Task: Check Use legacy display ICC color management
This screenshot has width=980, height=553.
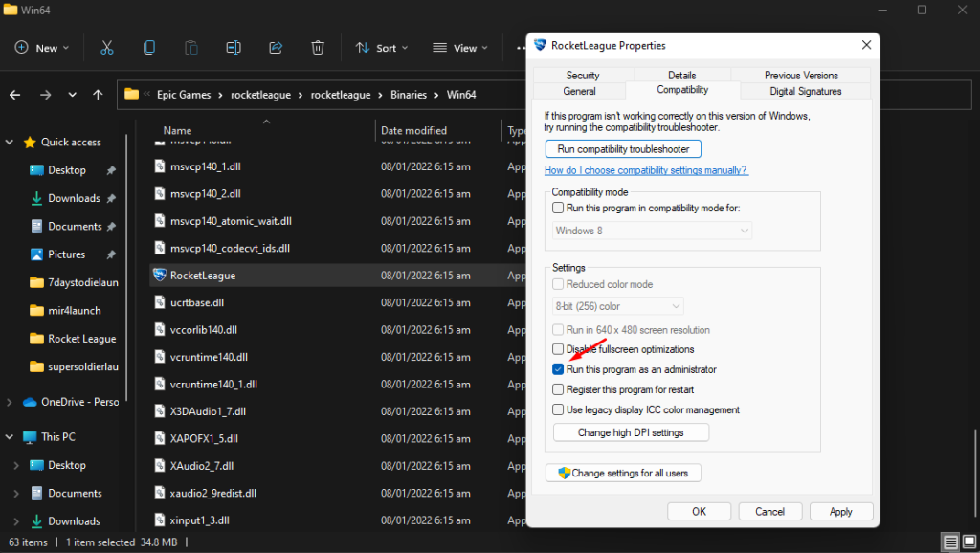Action: point(558,409)
